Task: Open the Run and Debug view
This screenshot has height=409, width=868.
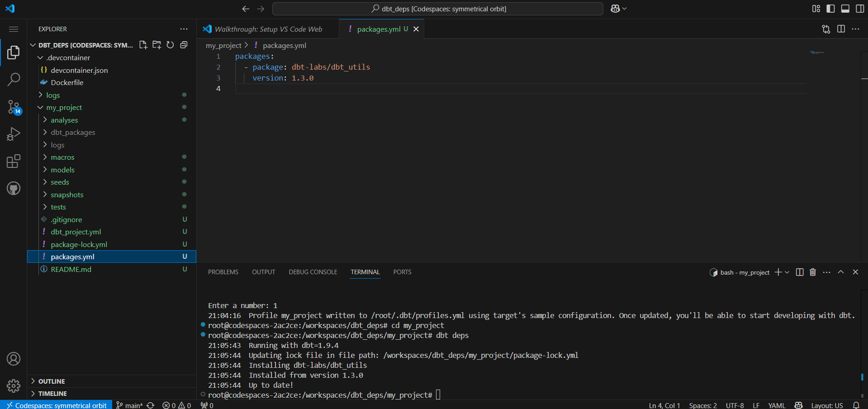Action: [x=14, y=134]
